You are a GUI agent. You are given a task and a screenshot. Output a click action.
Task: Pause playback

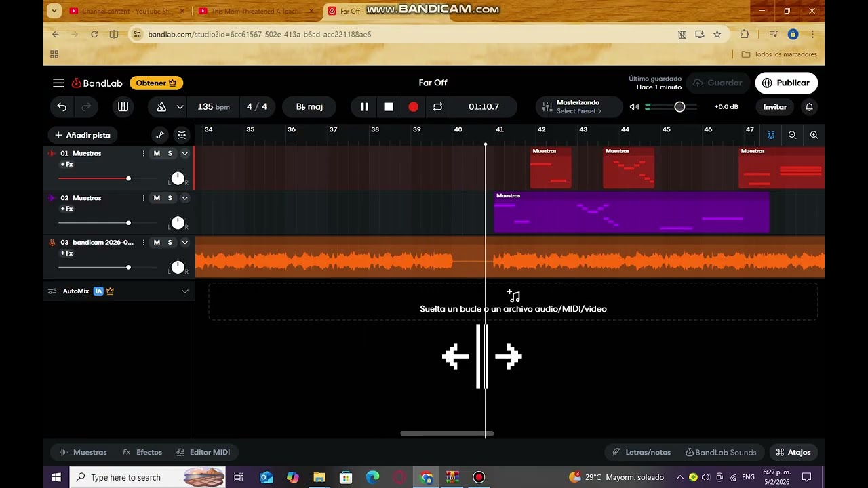[x=364, y=106]
